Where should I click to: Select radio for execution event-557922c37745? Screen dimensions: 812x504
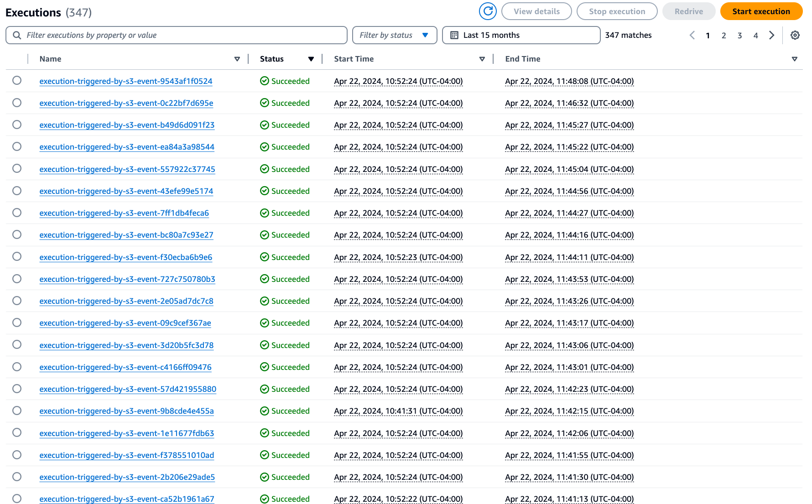pyautogui.click(x=17, y=168)
